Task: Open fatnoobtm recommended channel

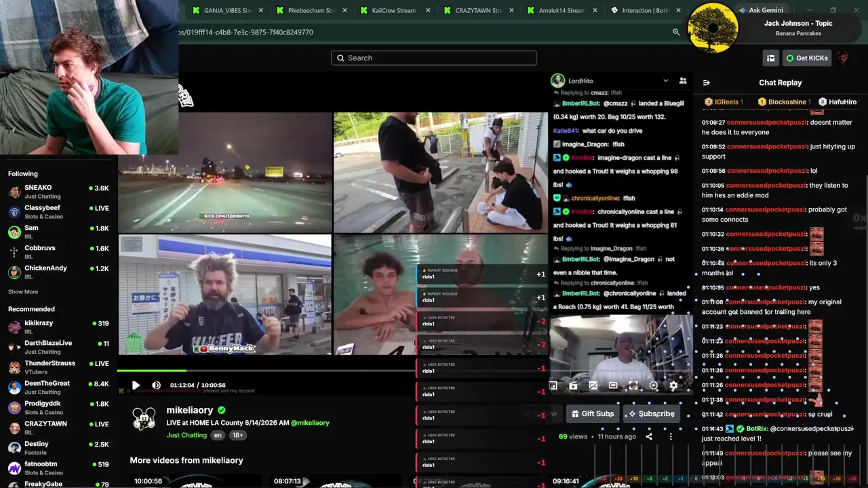Action: 58,468
